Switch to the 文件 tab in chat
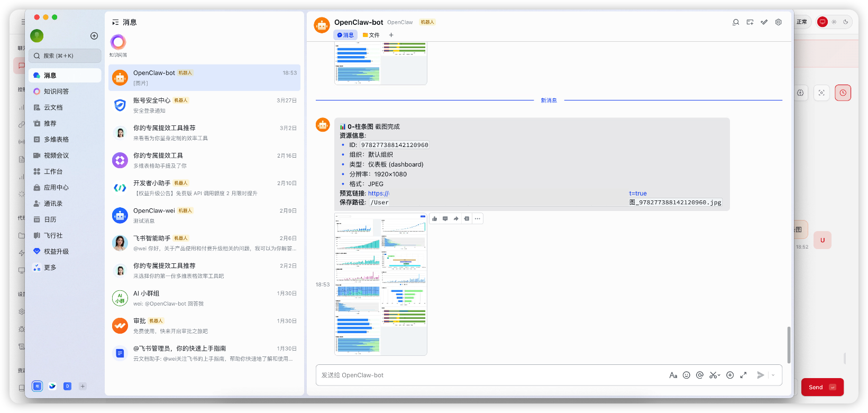 pos(371,35)
